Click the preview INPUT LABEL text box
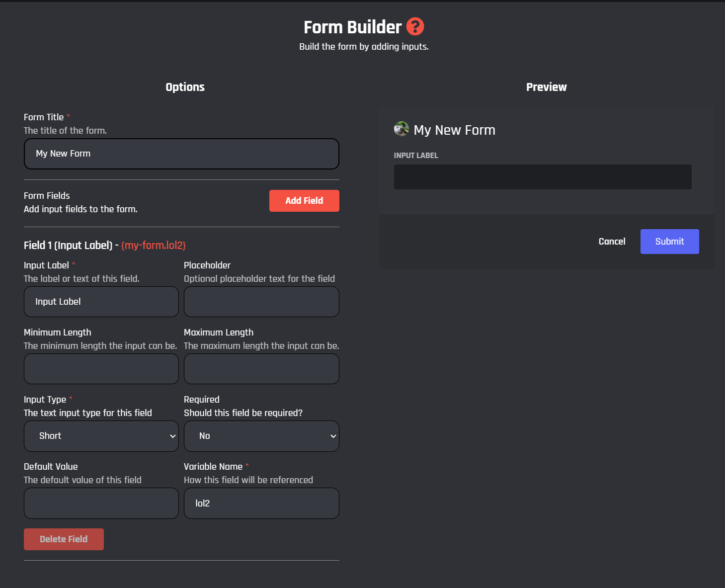The height and width of the screenshot is (588, 725). pos(542,177)
